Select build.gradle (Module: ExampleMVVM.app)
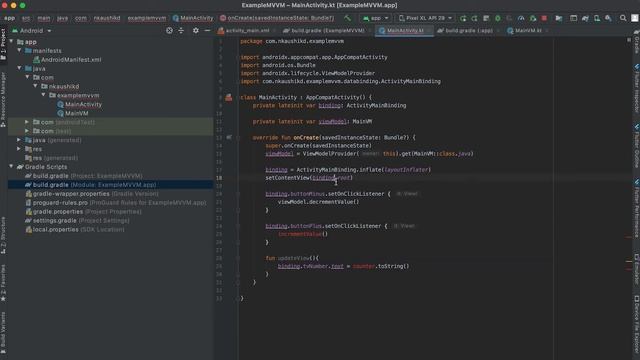The image size is (640, 360). [x=95, y=185]
